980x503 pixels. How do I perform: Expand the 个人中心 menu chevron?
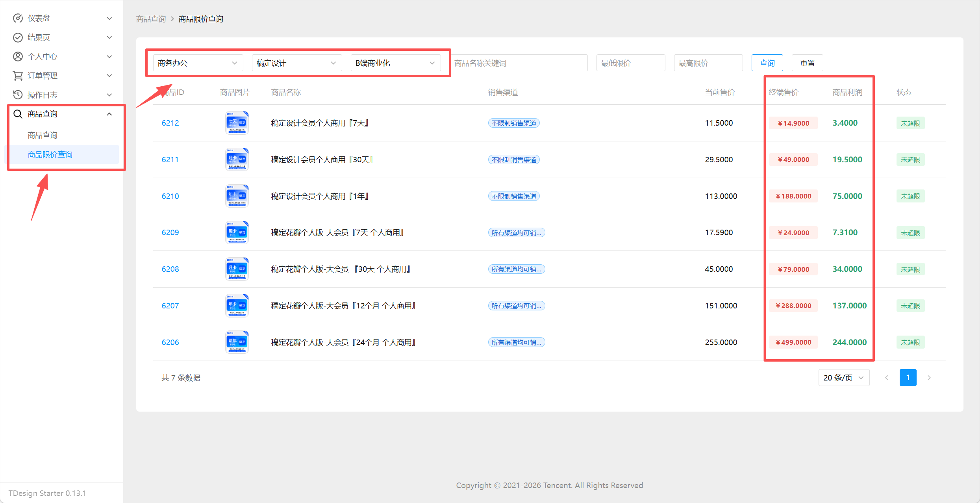tap(109, 57)
